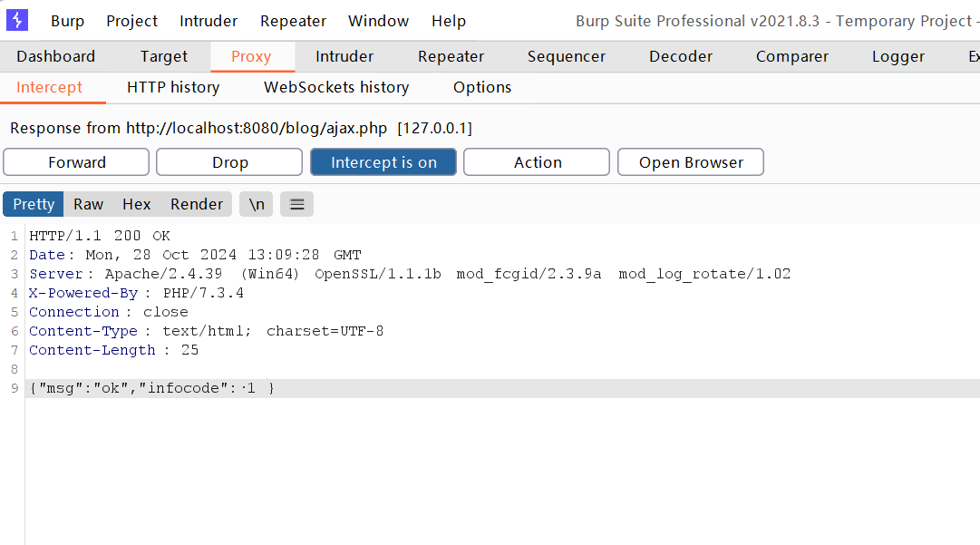Open the Window menu
The image size is (980, 545).
(x=378, y=21)
